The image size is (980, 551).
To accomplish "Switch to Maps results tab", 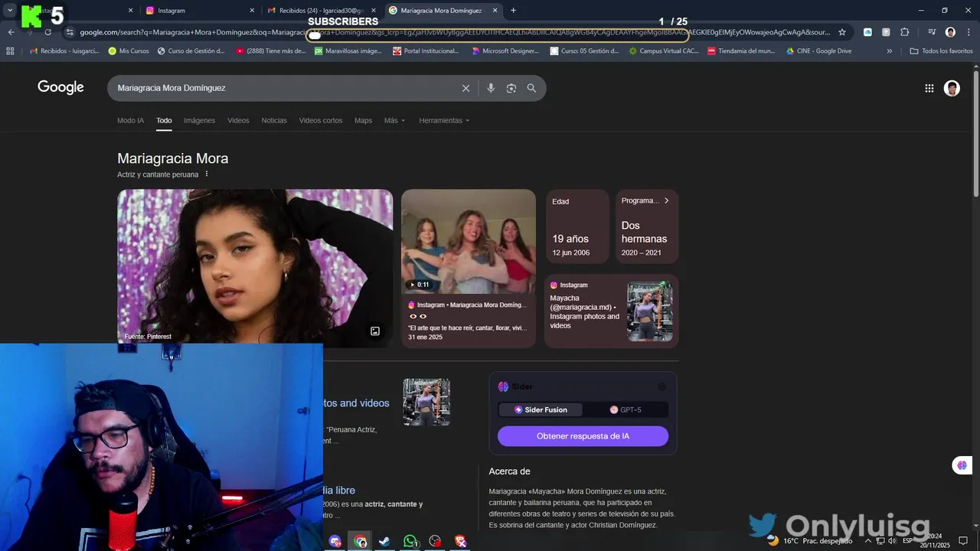I will (363, 120).
